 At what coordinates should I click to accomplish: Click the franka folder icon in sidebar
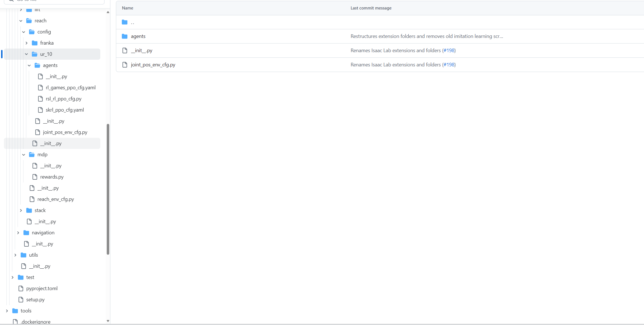(x=35, y=43)
